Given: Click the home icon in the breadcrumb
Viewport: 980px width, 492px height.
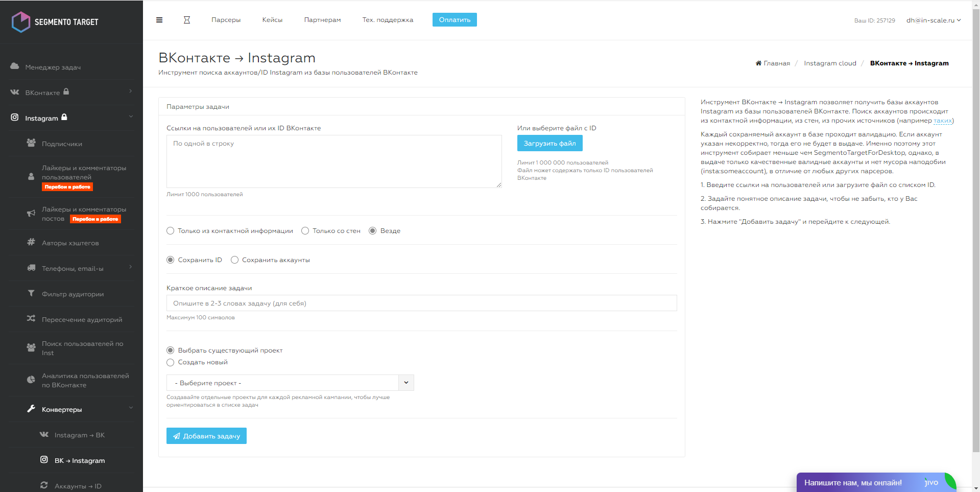Looking at the screenshot, I should click(x=758, y=63).
